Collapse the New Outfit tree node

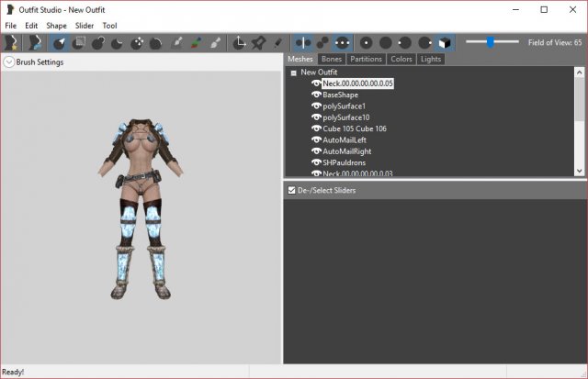pos(294,72)
